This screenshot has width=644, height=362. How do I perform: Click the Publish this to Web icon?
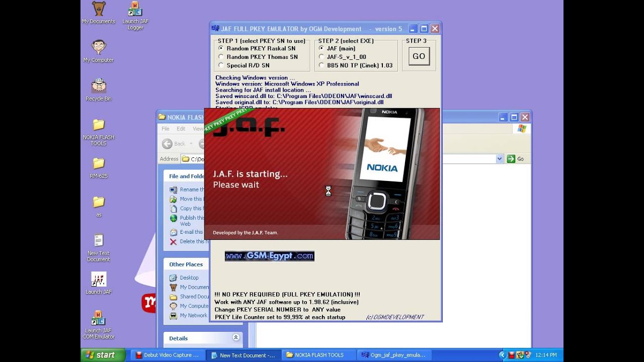(x=173, y=218)
